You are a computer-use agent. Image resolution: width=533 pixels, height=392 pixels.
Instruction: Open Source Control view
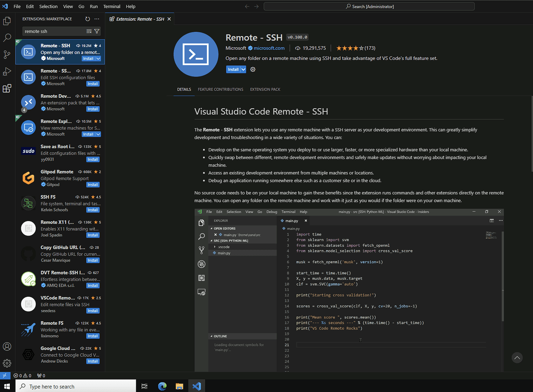point(7,54)
